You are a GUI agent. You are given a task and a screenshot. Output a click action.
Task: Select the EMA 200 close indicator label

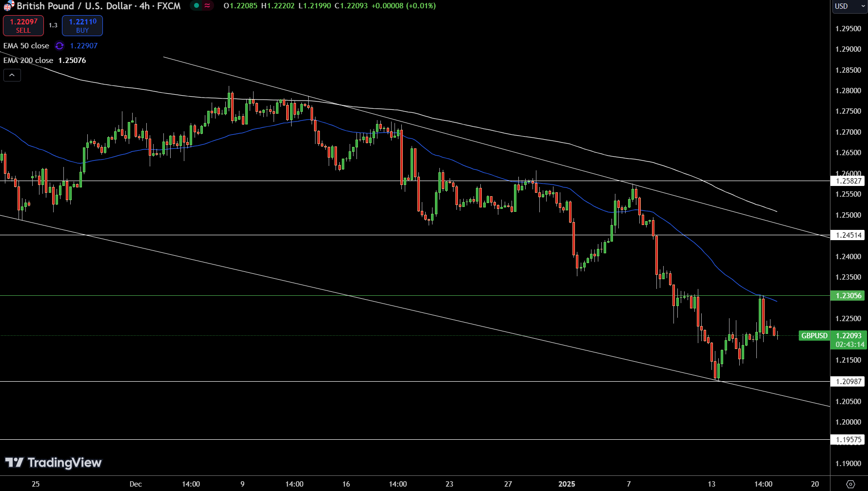(28, 61)
